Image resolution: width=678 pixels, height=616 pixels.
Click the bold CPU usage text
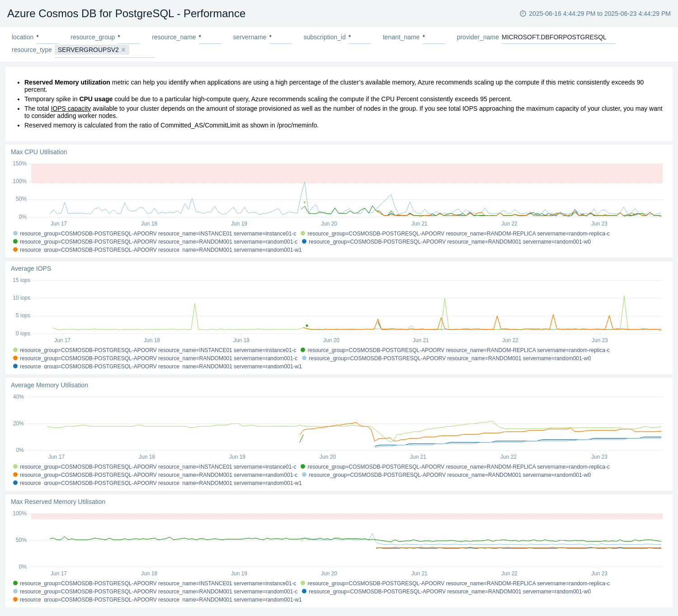pos(96,99)
